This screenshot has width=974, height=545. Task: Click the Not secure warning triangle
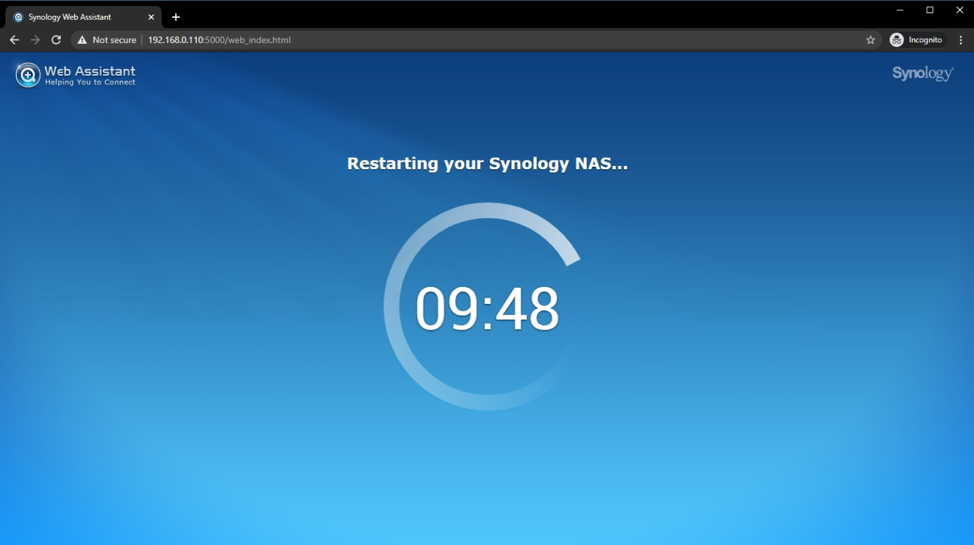tap(82, 40)
